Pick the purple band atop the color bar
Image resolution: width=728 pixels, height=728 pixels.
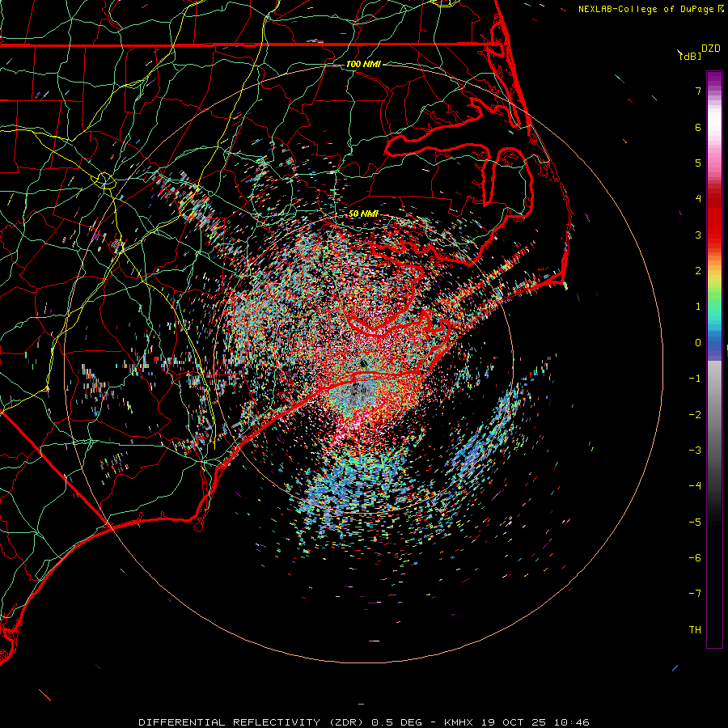(x=714, y=79)
